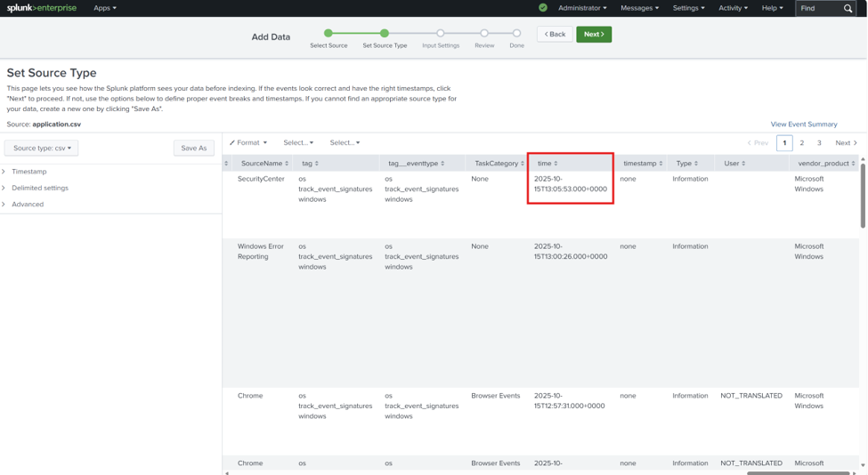The width and height of the screenshot is (868, 475).
Task: Click time value 2025-10-15T12:57:31.000+0000
Action: (570, 401)
